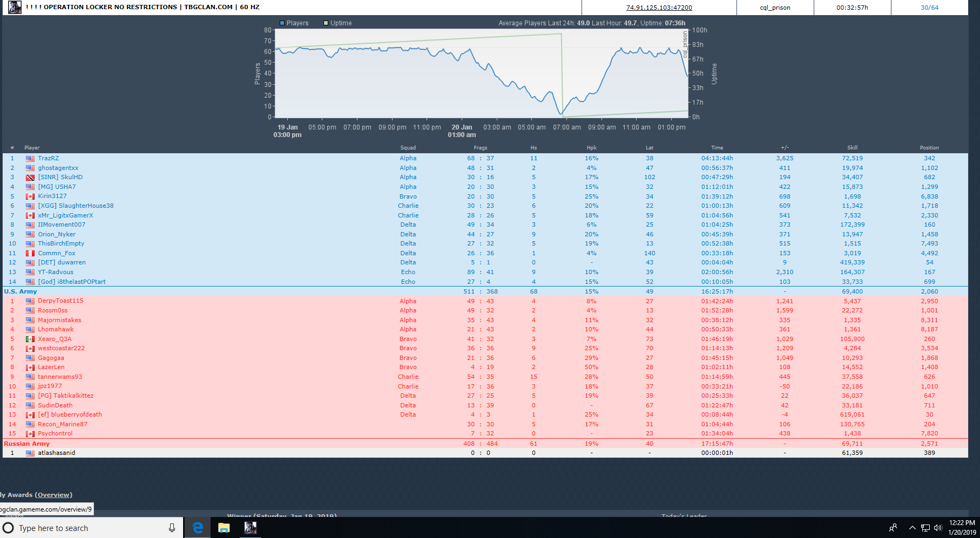
Task: Click the Canadian flag beside Psychontrol
Action: 30,434
